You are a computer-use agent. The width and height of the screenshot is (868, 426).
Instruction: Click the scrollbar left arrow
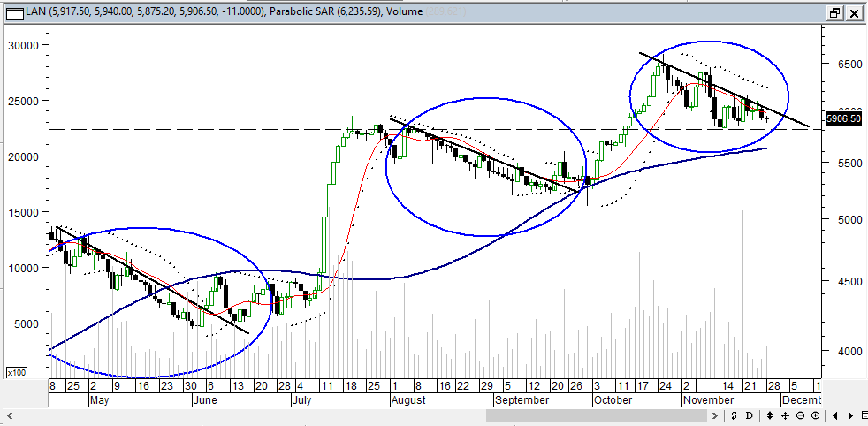pos(9,415)
